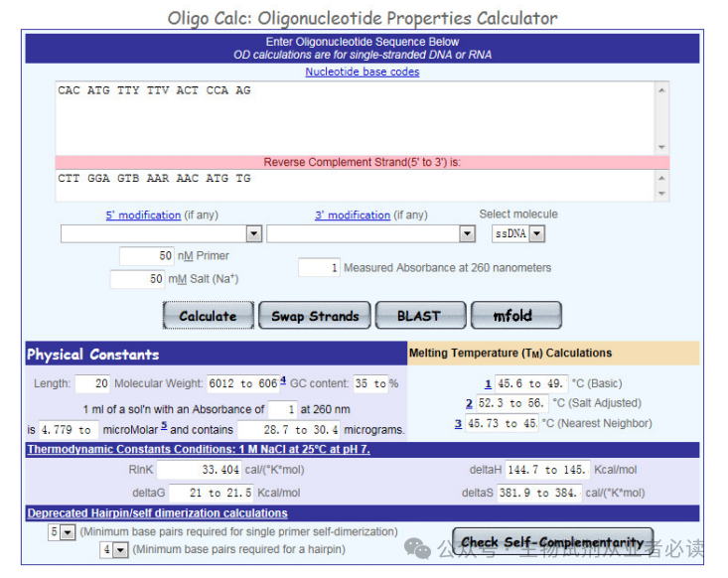This screenshot has width=728, height=578.
Task: Click the Molecular Weight value field
Action: point(242,383)
